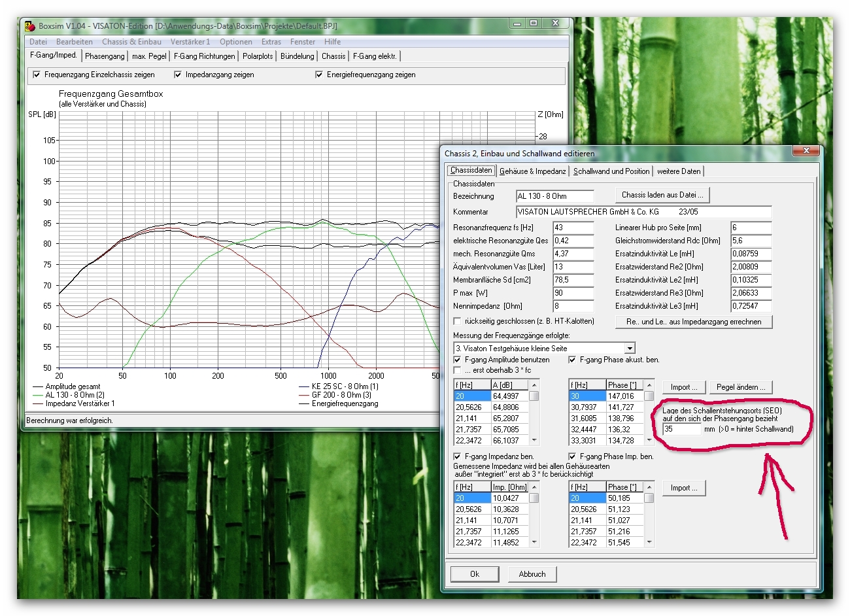This screenshot has width=850, height=616.
Task: Open the Extras menu
Action: (271, 41)
